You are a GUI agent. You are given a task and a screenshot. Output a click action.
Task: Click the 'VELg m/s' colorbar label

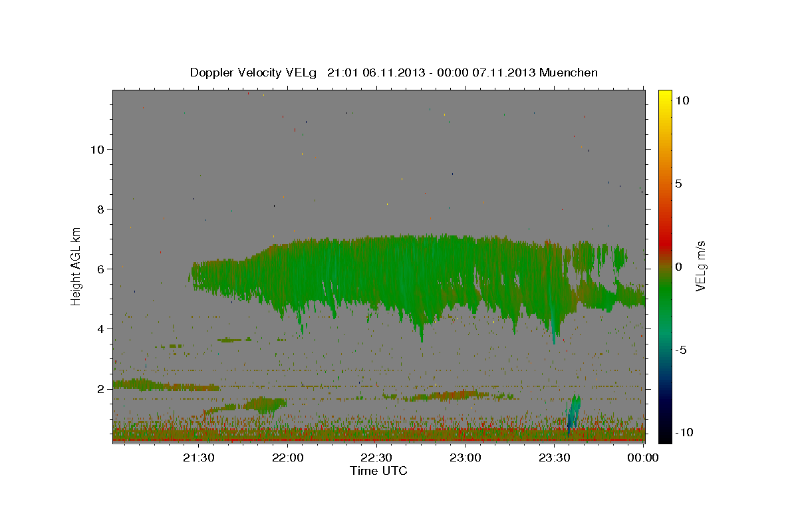701,267
